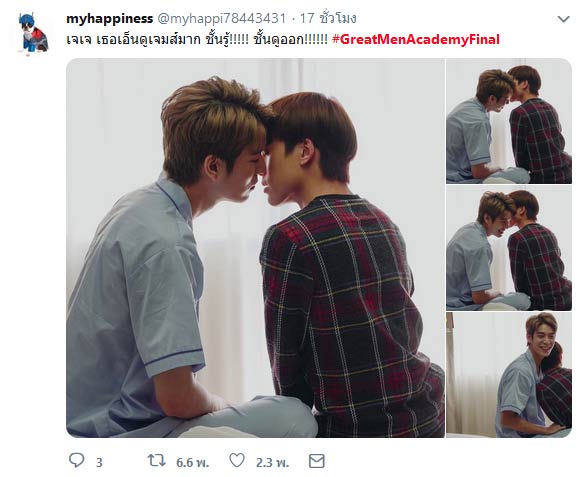Click the retweet arrows icon
The height and width of the screenshot is (477, 582).
pos(157,461)
